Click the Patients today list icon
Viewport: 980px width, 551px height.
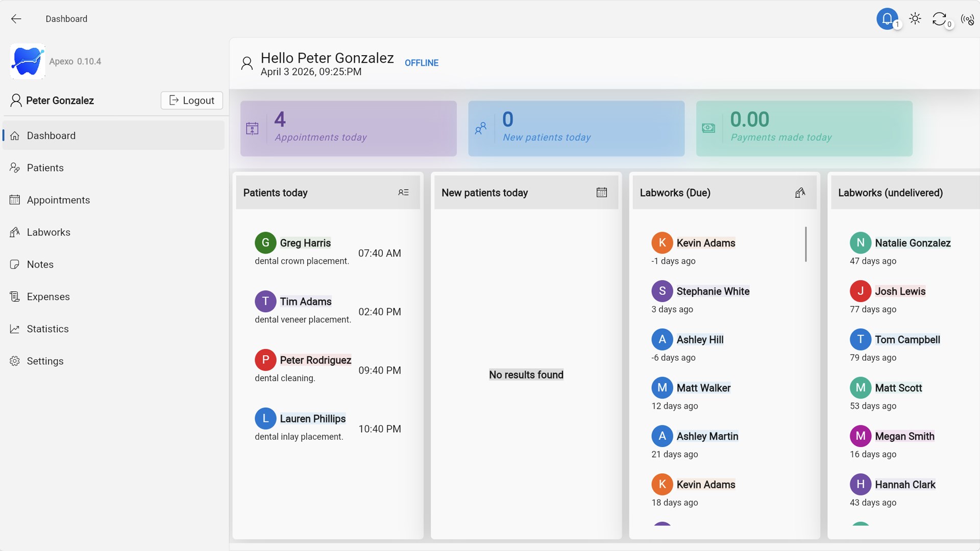click(x=403, y=192)
